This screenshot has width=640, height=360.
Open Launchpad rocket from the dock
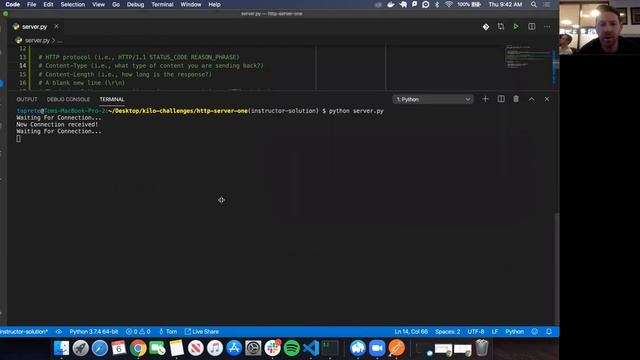tap(80, 348)
